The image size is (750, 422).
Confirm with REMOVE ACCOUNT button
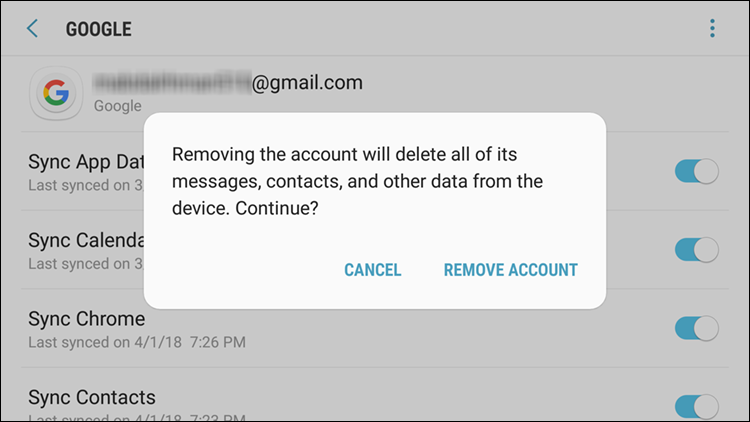click(x=510, y=270)
